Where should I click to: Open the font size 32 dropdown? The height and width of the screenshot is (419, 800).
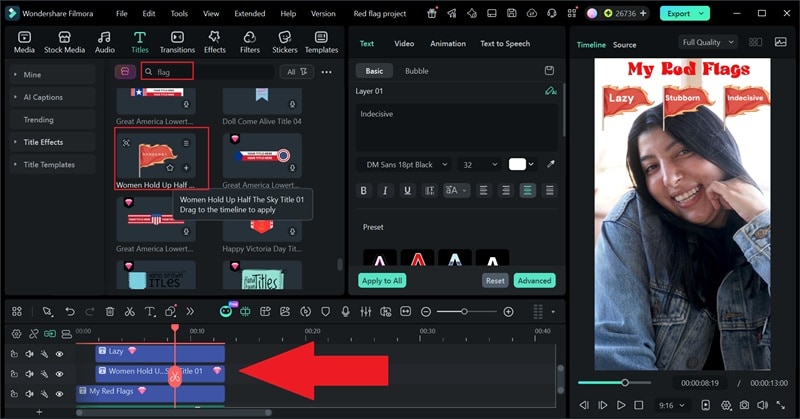(480, 164)
